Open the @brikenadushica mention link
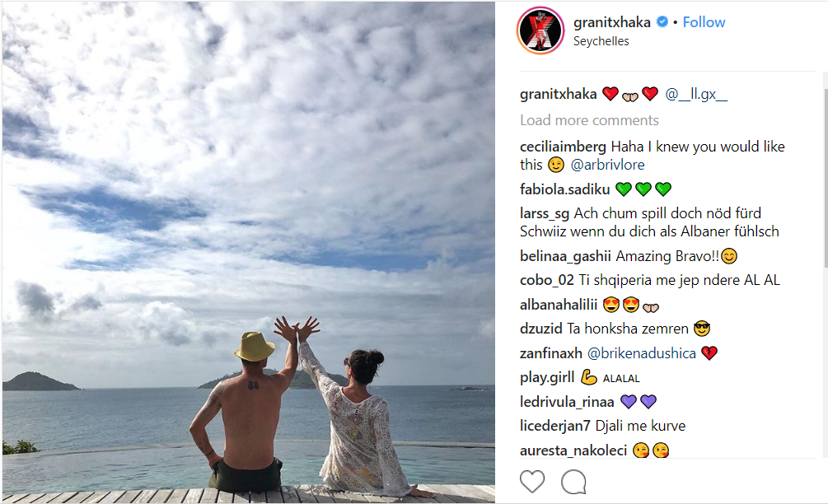Screen dimensions: 828x504 642,353
